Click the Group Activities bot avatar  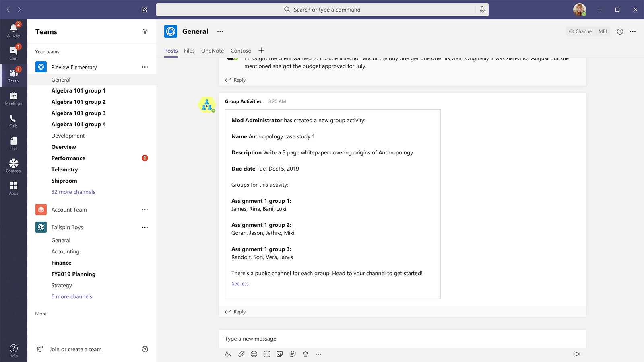point(207,105)
